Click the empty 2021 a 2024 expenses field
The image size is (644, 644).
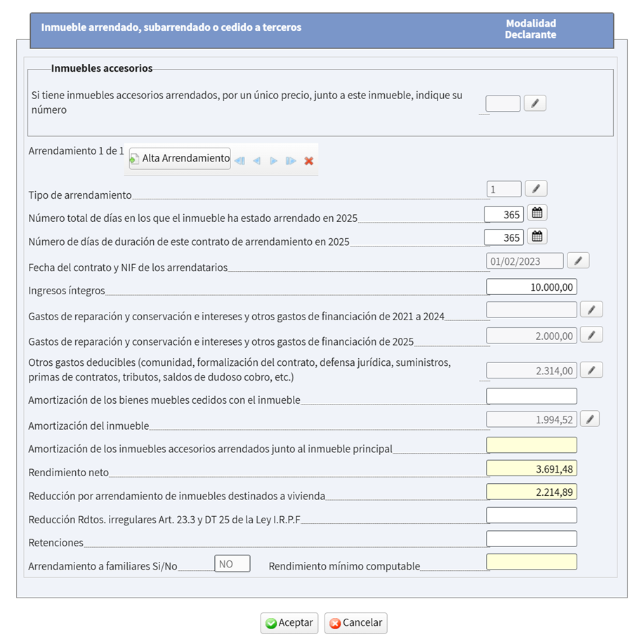[532, 310]
